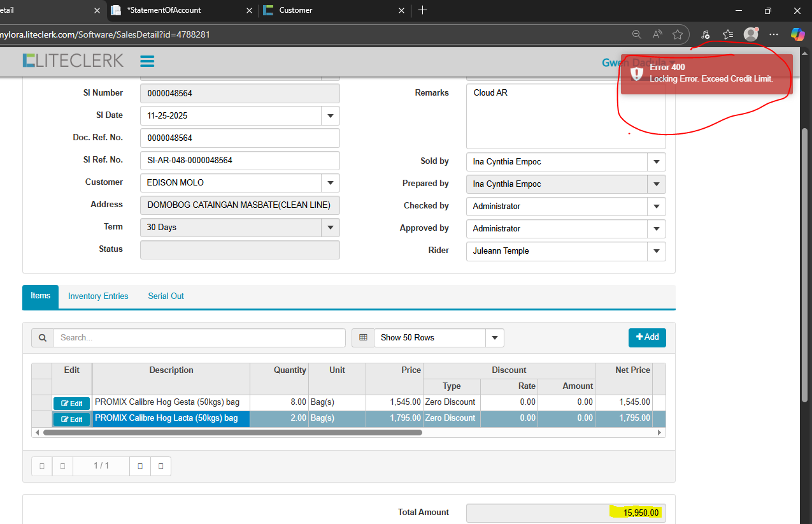Viewport: 812px width, 524px height.
Task: Add this page to browser favorites
Action: tap(678, 34)
